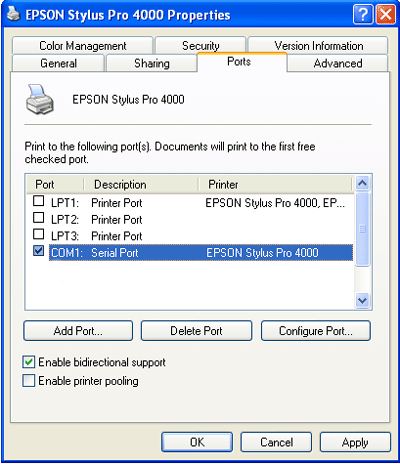Select the LPT1: port row text
Image resolution: width=400 pixels, height=464 pixels.
pyautogui.click(x=65, y=203)
